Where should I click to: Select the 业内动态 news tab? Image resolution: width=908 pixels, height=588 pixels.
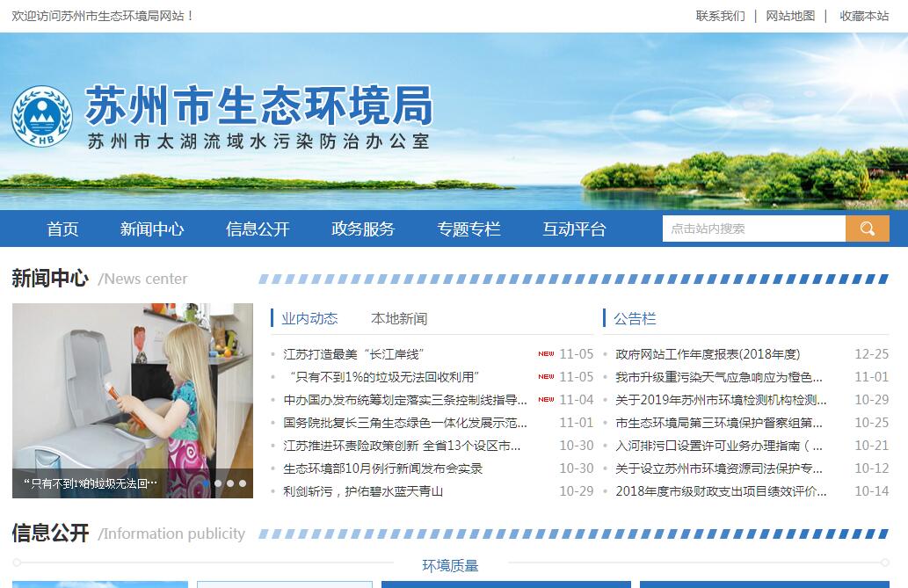(x=309, y=318)
